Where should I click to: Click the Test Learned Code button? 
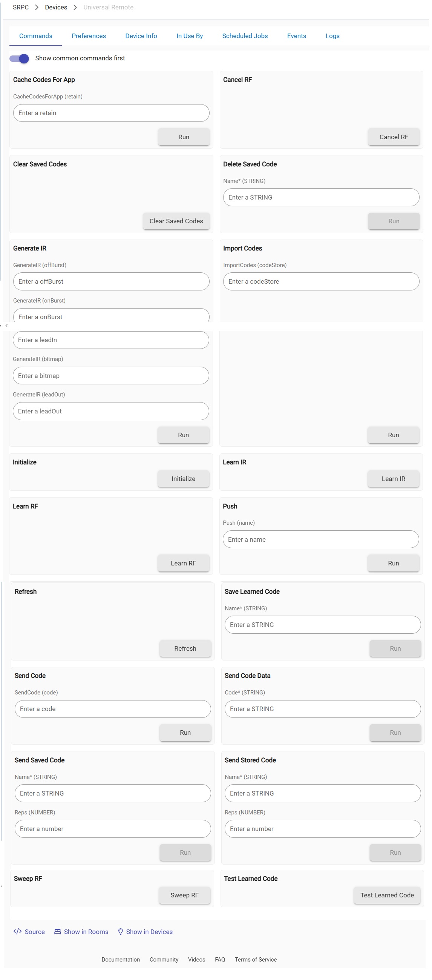387,895
